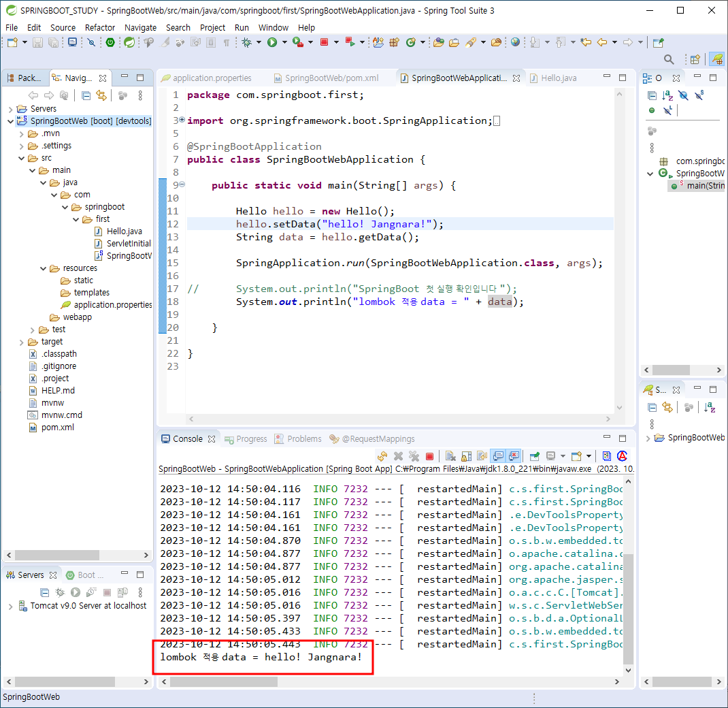Collapse the resources folder

(43, 268)
